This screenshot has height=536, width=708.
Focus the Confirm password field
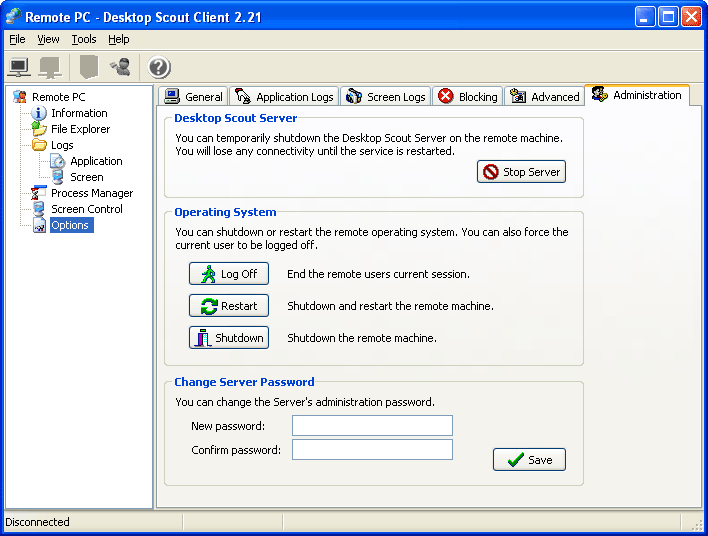tap(373, 450)
